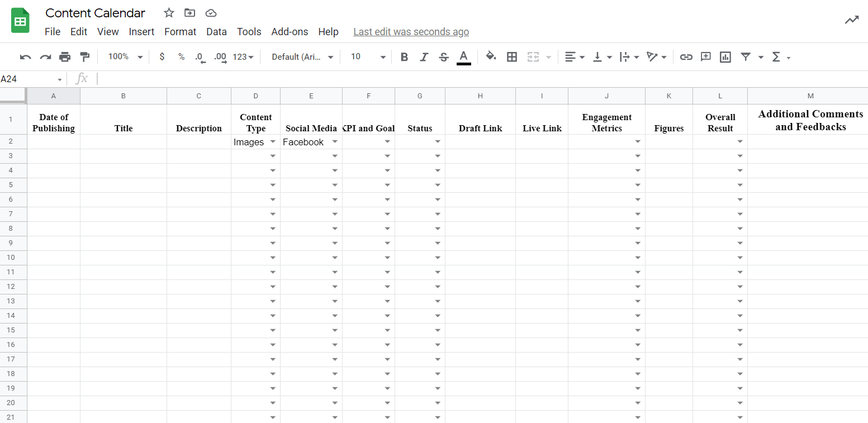Increase decimal places icon
The image size is (868, 423).
pos(221,57)
